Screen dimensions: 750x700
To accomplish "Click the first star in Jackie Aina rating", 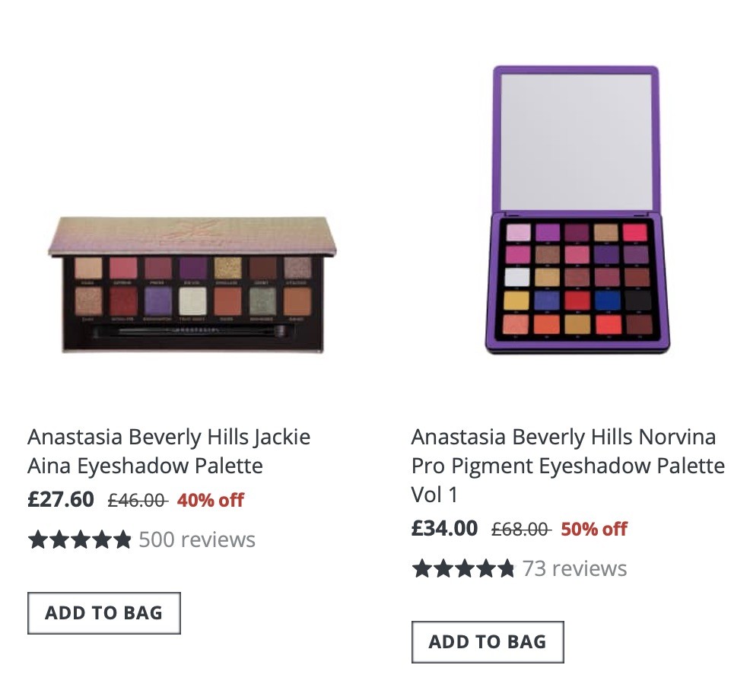I will point(37,540).
